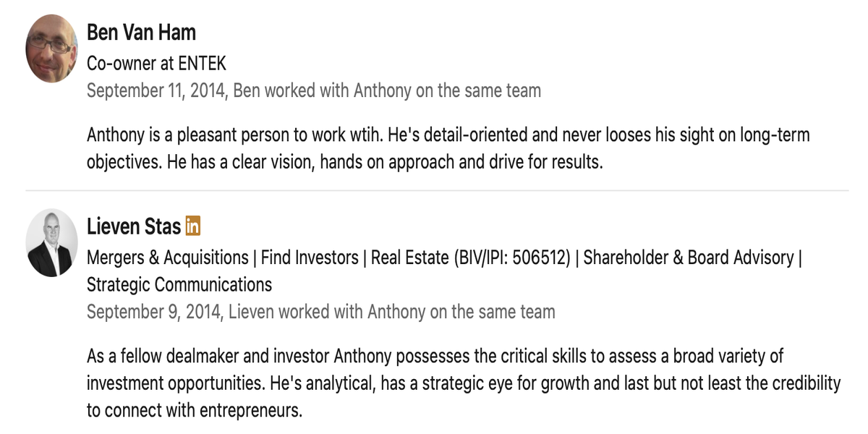Screen dimensions: 868x434
Task: Select the 'Co-owner at ENTEK' headline
Action: coord(156,64)
